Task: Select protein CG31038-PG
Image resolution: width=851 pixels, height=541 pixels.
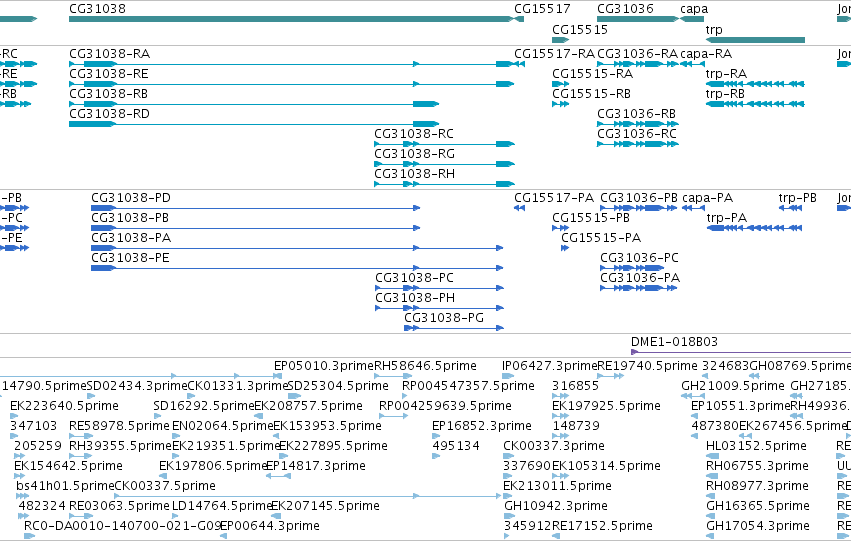Action: click(x=454, y=328)
